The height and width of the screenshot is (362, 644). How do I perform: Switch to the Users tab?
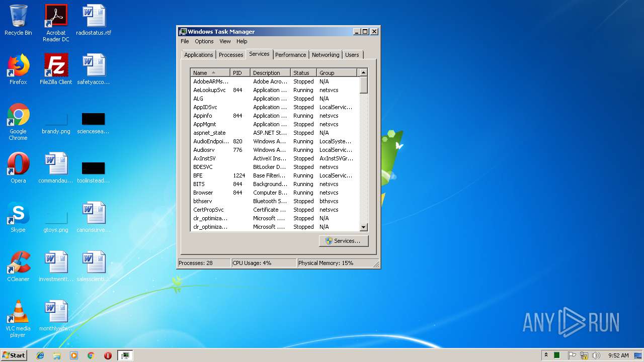coord(352,55)
